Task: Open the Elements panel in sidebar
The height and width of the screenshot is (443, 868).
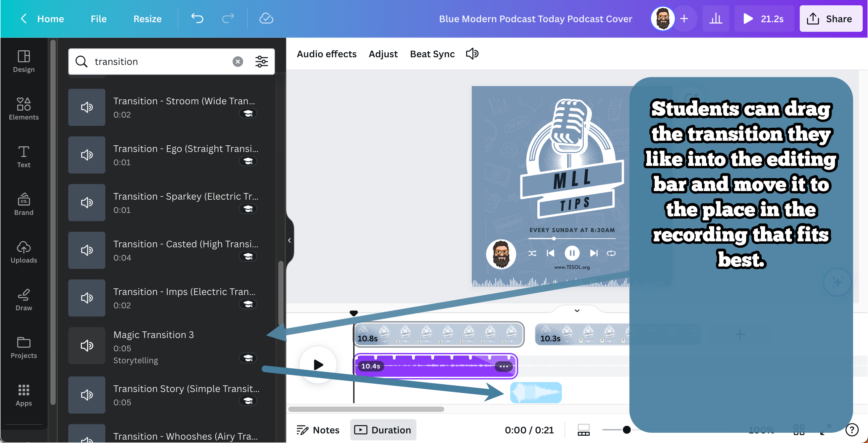Action: coord(24,108)
